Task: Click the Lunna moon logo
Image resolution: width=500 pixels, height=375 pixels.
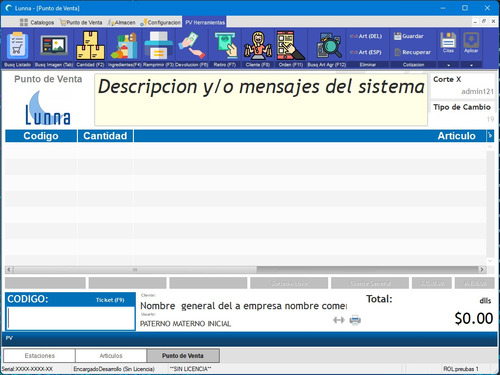Action: point(48,108)
